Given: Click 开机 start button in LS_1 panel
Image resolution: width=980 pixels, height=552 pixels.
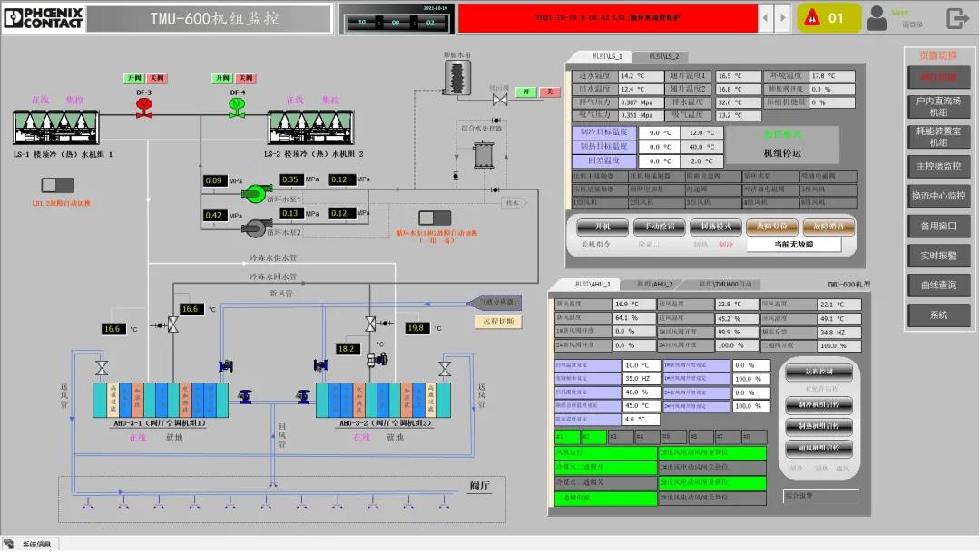Looking at the screenshot, I should point(602,226).
